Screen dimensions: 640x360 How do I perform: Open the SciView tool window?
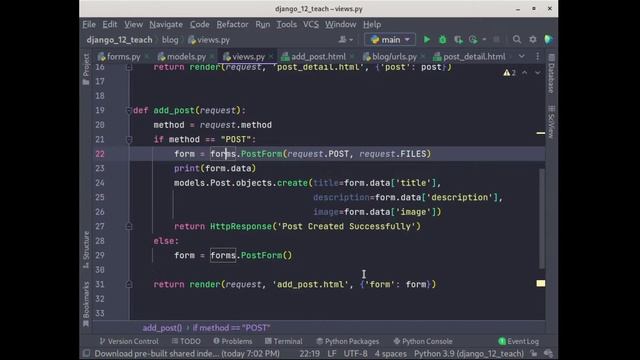tap(551, 122)
